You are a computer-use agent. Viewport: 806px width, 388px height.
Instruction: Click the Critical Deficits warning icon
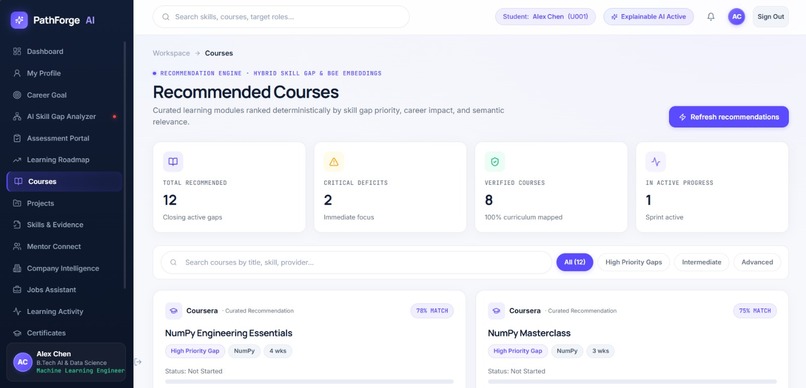click(x=334, y=162)
